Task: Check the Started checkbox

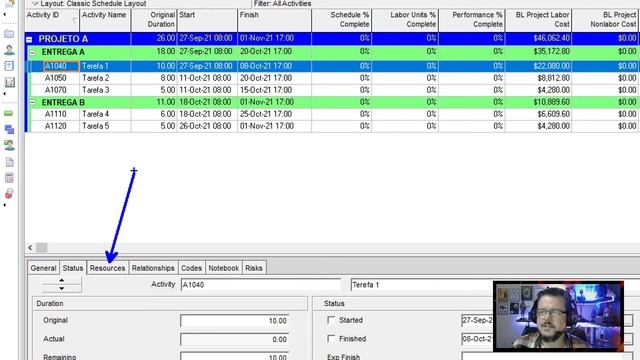Action: (331, 320)
